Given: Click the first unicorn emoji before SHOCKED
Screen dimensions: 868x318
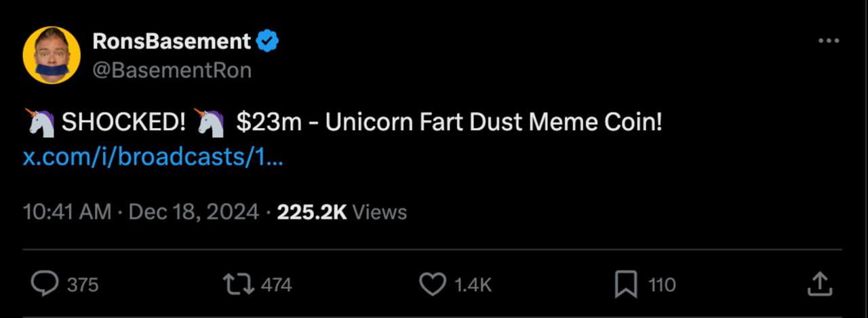Looking at the screenshot, I should 39,123.
